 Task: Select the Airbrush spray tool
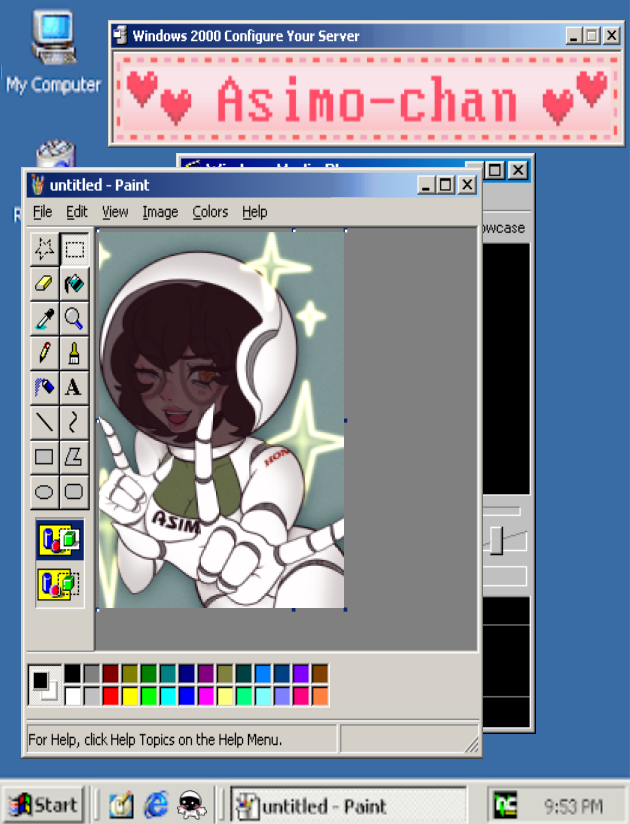pos(44,388)
